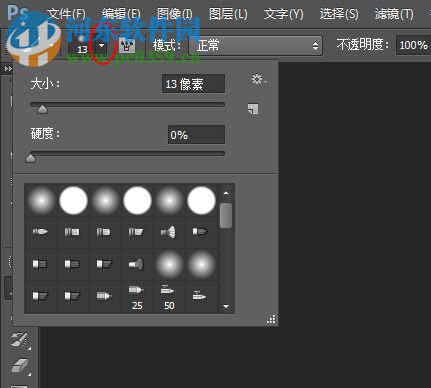Click the 大小 size slider handle
The image size is (431, 388).
[42, 109]
